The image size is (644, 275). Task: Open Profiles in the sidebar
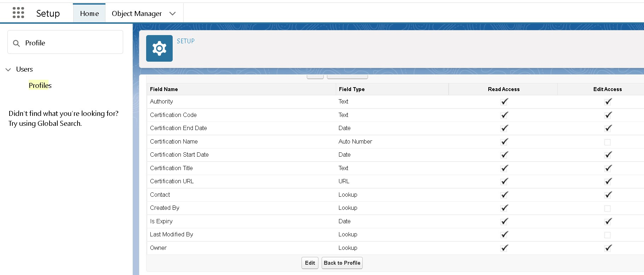(x=40, y=85)
